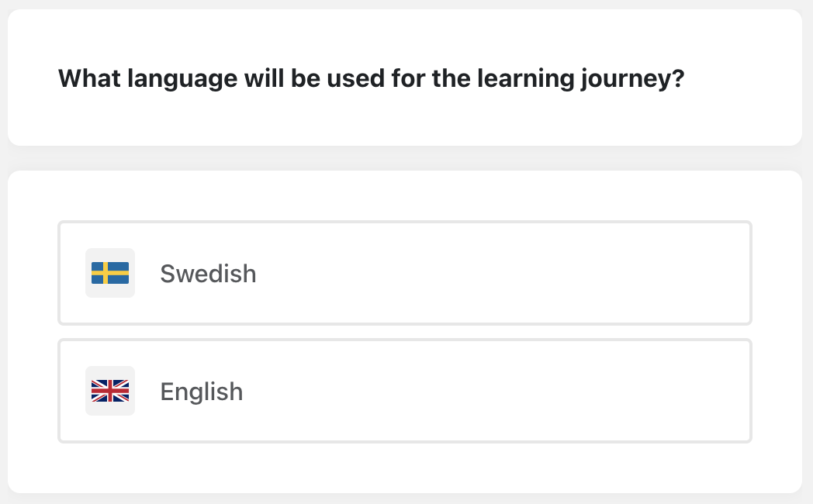The height and width of the screenshot is (504, 813).
Task: Select Swedish as the learning language
Action: point(404,273)
